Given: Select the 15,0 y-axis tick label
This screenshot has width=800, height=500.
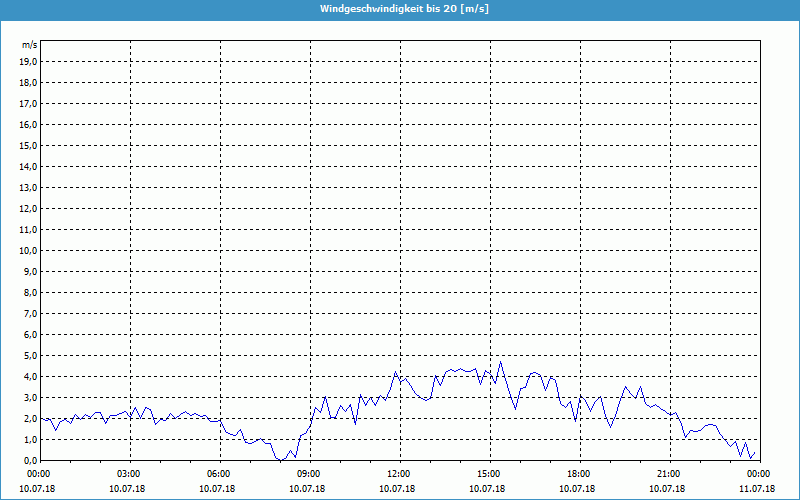Looking at the screenshot, I should coord(29,145).
